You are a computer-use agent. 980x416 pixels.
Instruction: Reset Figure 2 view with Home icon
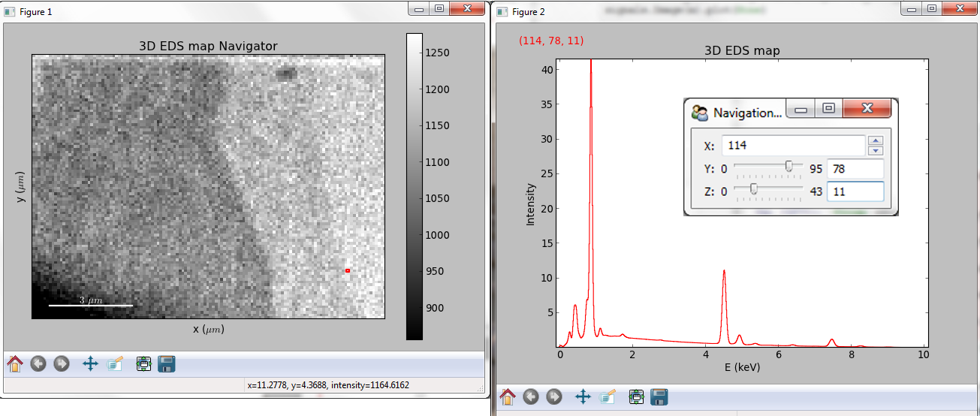(508, 397)
